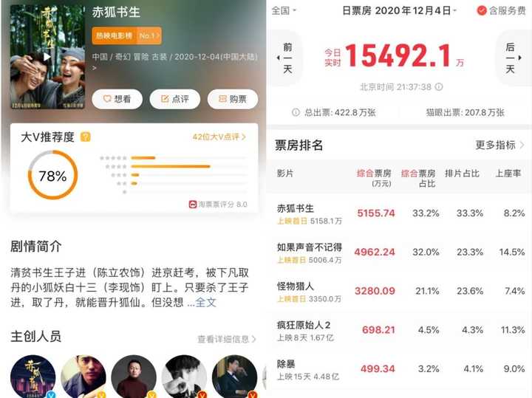Tap the 购票 buy ticket button
Image resolution: width=532 pixels, height=398 pixels.
pos(233,99)
